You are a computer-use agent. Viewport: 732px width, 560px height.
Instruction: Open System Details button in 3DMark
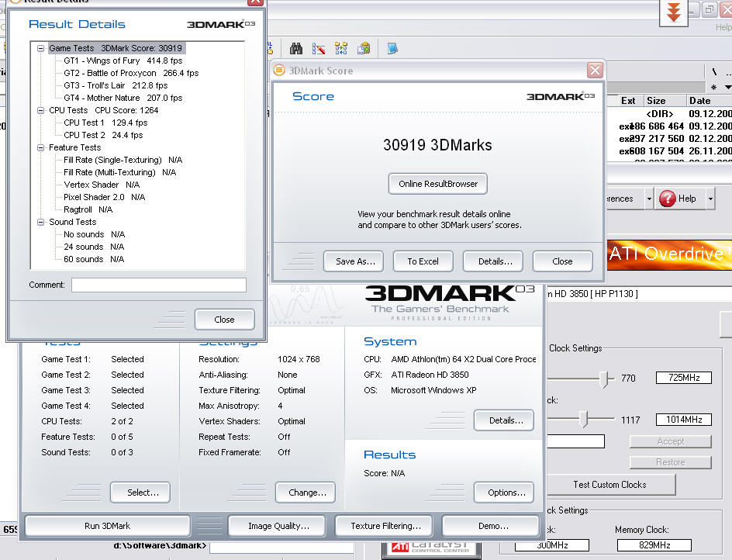[504, 420]
